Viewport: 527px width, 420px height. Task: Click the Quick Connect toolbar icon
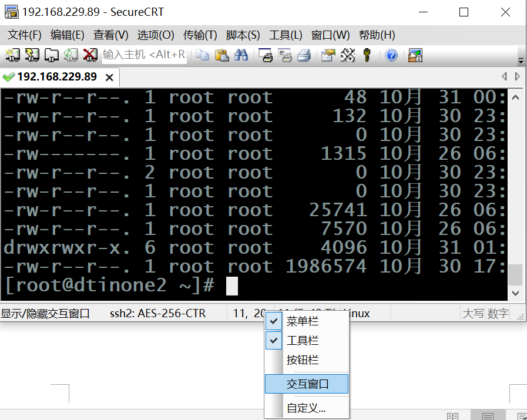coord(32,55)
